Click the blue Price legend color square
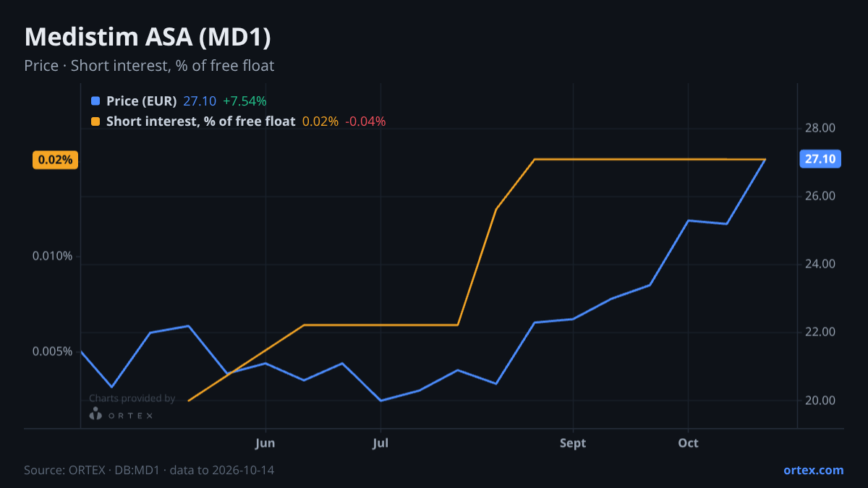 pos(95,101)
